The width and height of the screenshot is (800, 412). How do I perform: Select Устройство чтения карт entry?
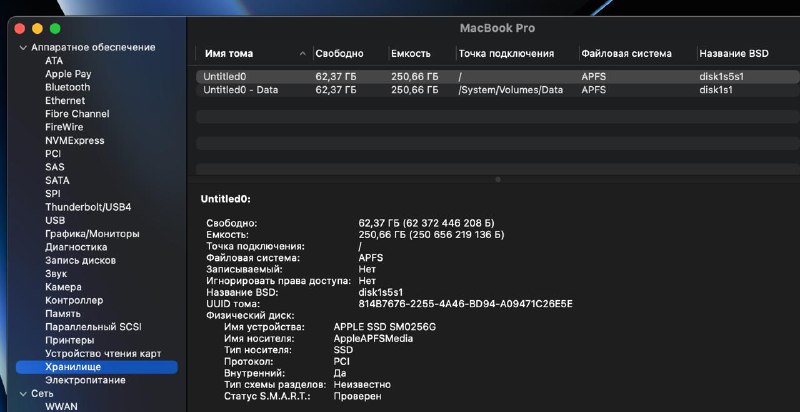click(103, 353)
